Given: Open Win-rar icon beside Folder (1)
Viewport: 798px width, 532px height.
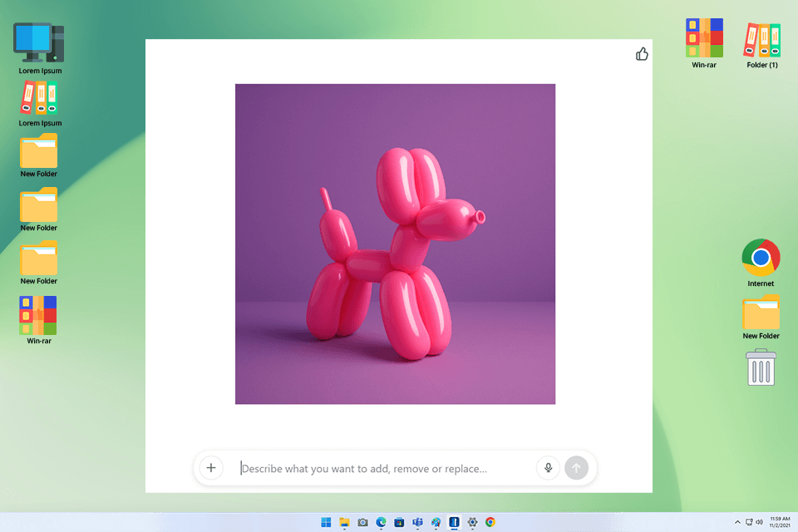Looking at the screenshot, I should tap(704, 43).
